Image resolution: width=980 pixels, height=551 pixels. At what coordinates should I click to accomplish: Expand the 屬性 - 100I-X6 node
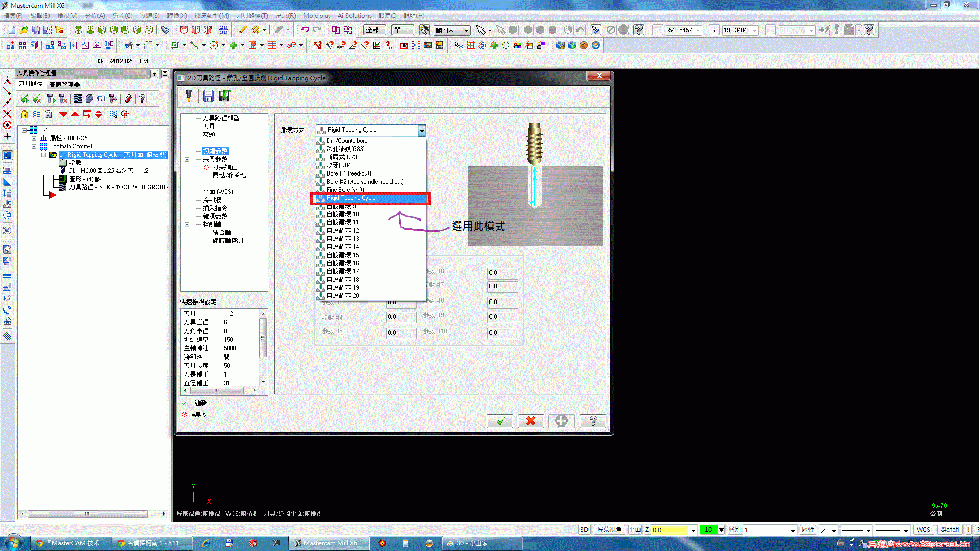pos(34,138)
